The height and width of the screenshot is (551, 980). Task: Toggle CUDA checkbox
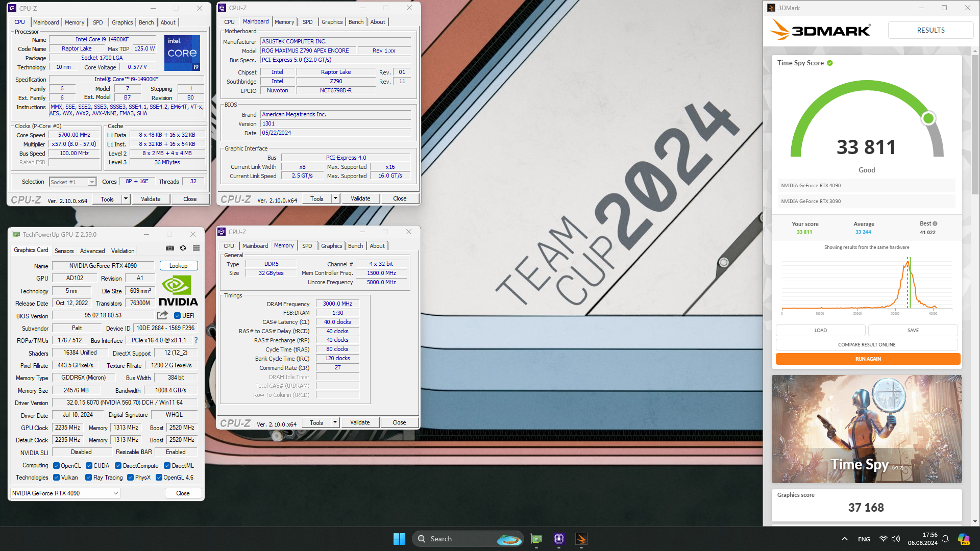click(89, 466)
